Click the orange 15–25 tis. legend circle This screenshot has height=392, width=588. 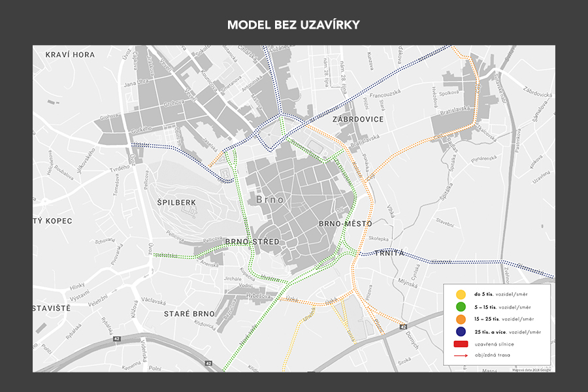tap(461, 319)
